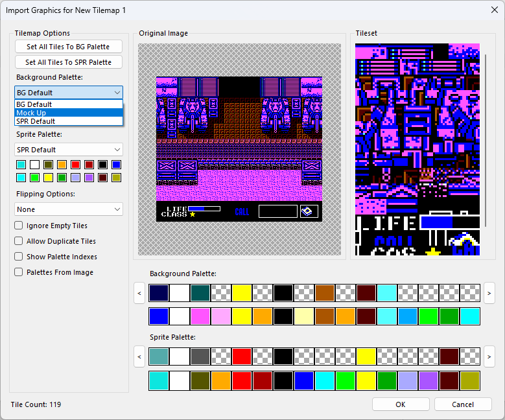
Task: Click Set All Tiles To BG Palette
Action: [68, 47]
